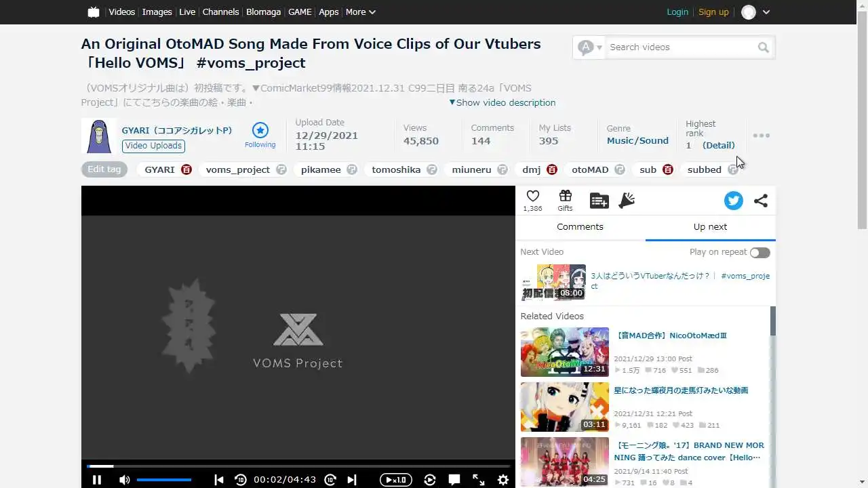868x488 pixels.
Task: Select the subbed tag
Action: [705, 169]
